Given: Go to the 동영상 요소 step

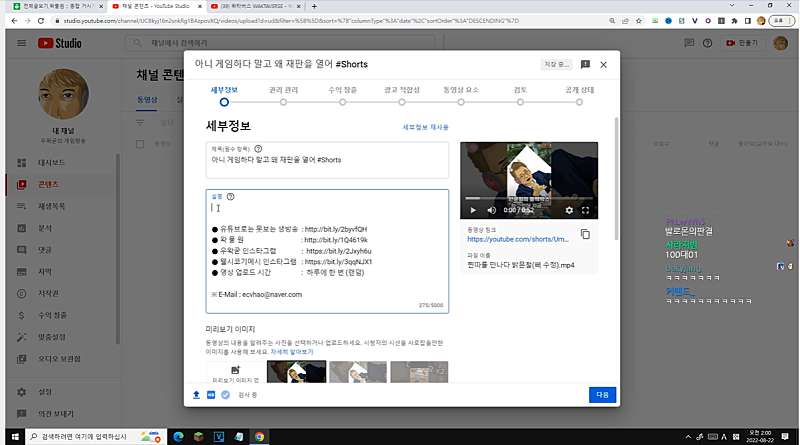Looking at the screenshot, I should click(461, 101).
